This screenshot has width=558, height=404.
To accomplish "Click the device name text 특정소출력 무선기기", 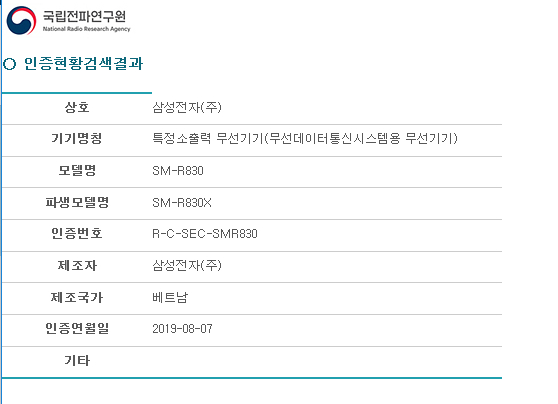I will [208, 138].
